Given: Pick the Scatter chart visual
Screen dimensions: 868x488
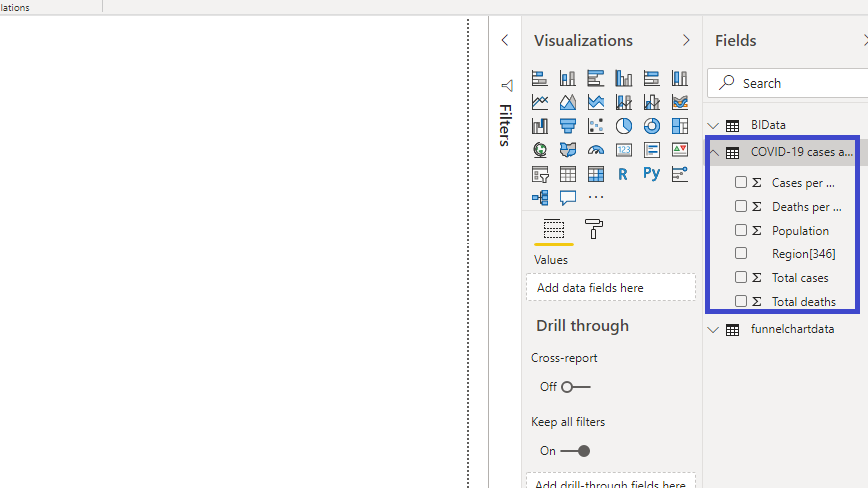Looking at the screenshot, I should [x=596, y=126].
